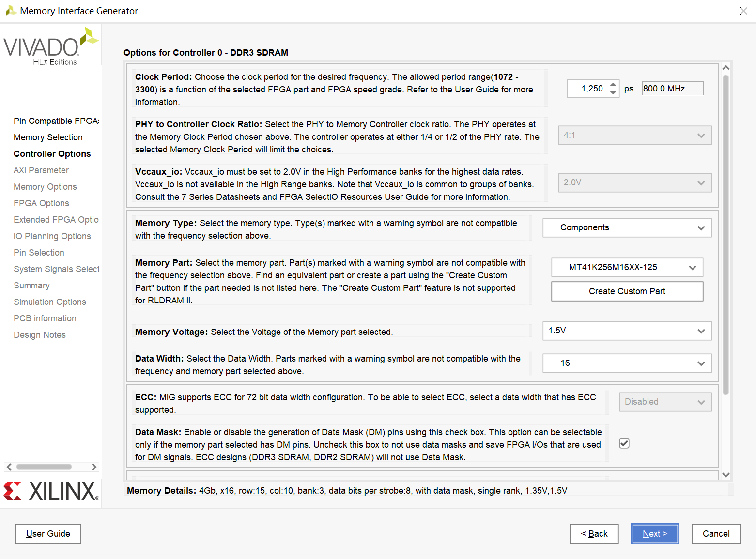
Task: Click the Vccaux_io 2.0V dropdown
Action: point(635,183)
